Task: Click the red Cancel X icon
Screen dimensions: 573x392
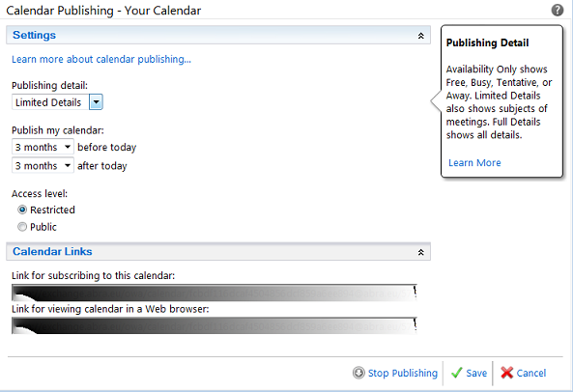Action: 507,373
